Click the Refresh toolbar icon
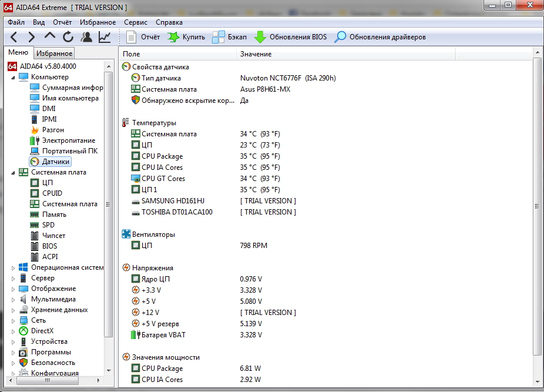This screenshot has width=544, height=392. click(68, 37)
